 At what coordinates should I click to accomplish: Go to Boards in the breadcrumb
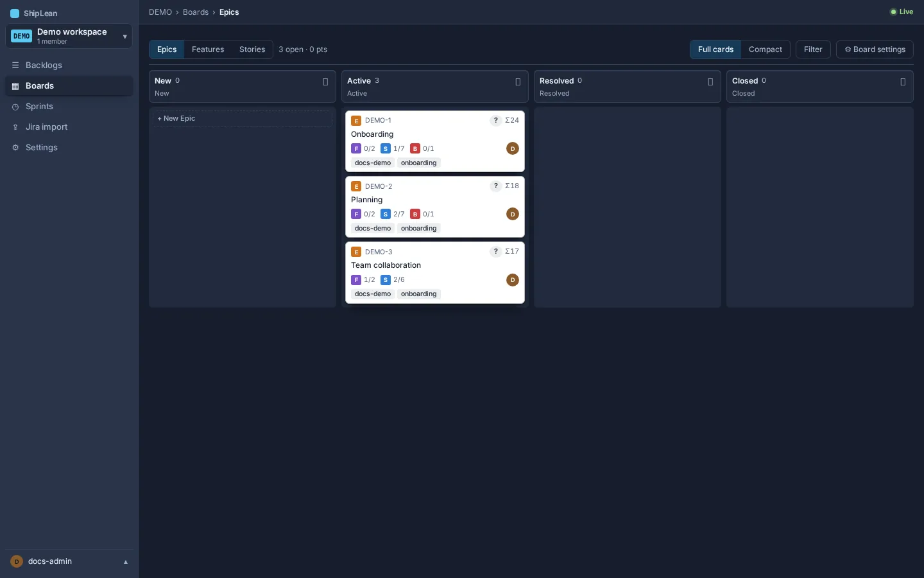pyautogui.click(x=196, y=12)
